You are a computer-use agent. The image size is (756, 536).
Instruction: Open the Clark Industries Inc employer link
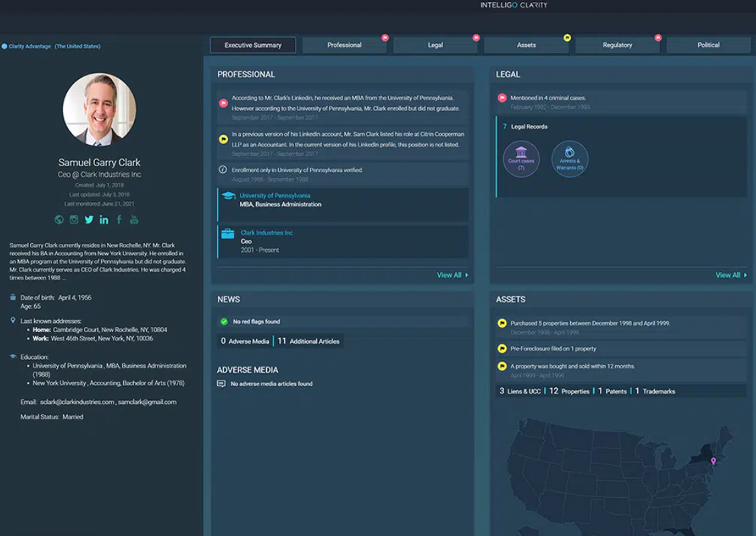pyautogui.click(x=267, y=232)
